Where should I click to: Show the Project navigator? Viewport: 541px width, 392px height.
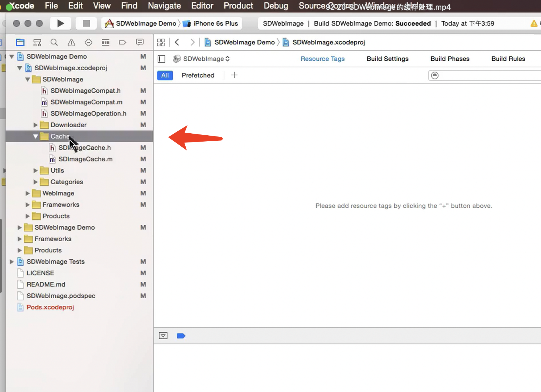tap(20, 42)
